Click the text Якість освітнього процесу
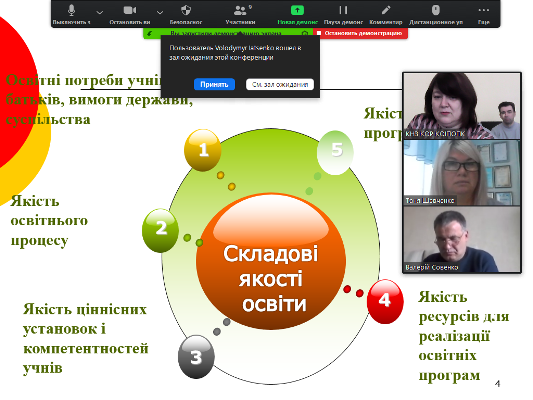This screenshot has height=400, width=533. click(x=49, y=221)
